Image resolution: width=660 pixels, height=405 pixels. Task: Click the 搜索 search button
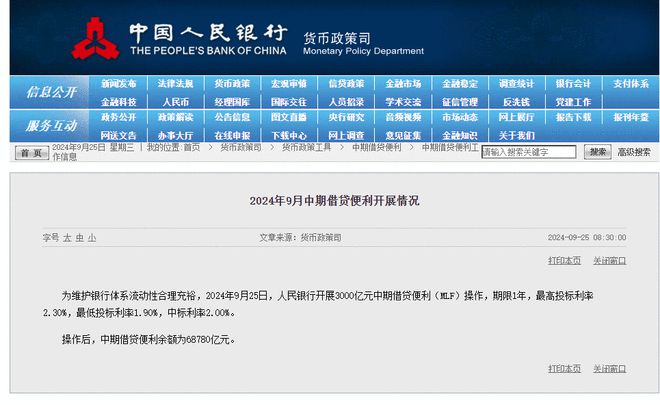pyautogui.click(x=598, y=152)
